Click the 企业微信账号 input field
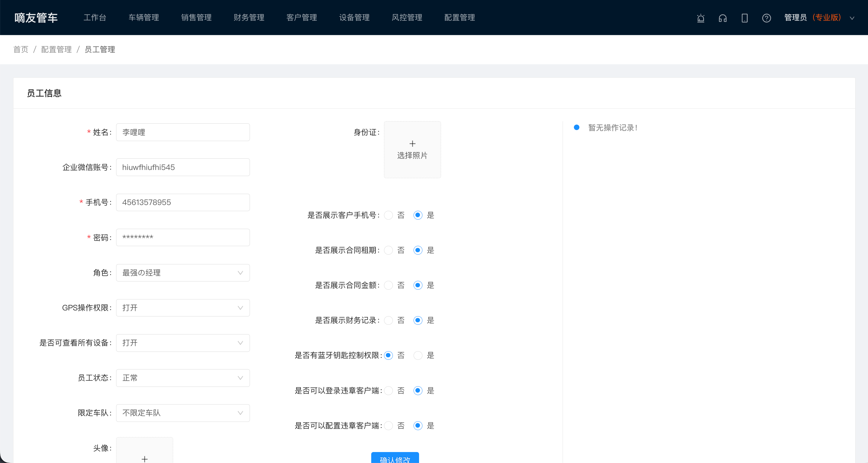Screen dimensions: 868x463 (183, 167)
